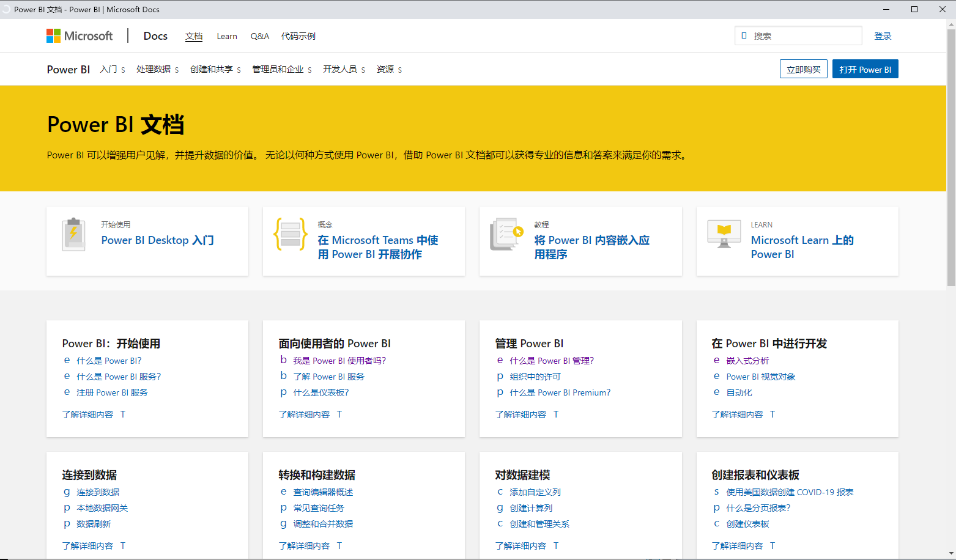The image size is (956, 560).
Task: Open 将 Power BI 内容嵌入应用程序 tutorial
Action: 592,247
